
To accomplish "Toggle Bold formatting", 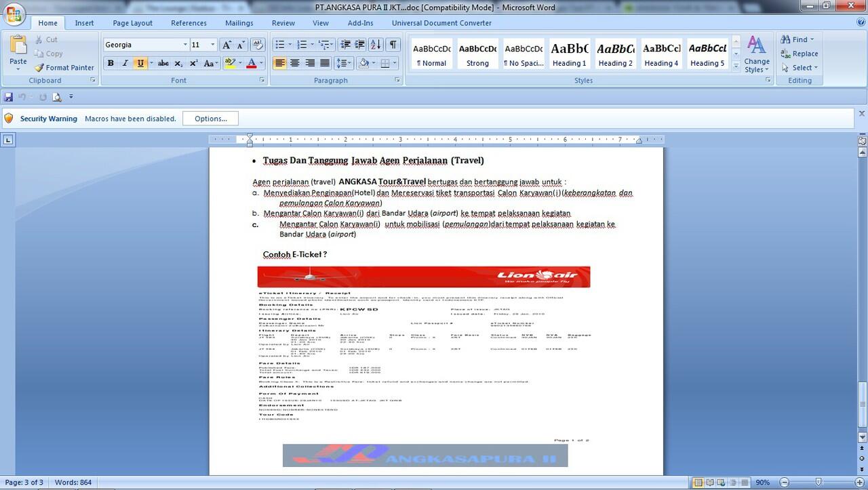I will pyautogui.click(x=111, y=63).
